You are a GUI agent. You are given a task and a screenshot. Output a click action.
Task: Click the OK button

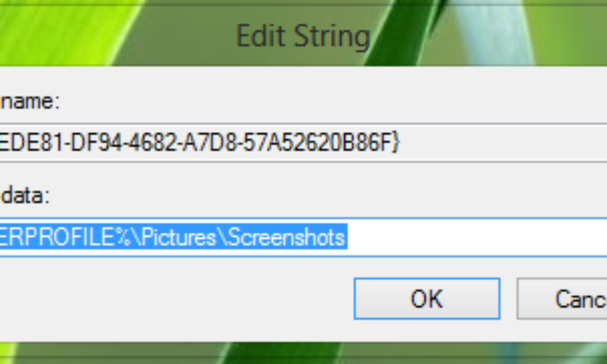(x=426, y=298)
